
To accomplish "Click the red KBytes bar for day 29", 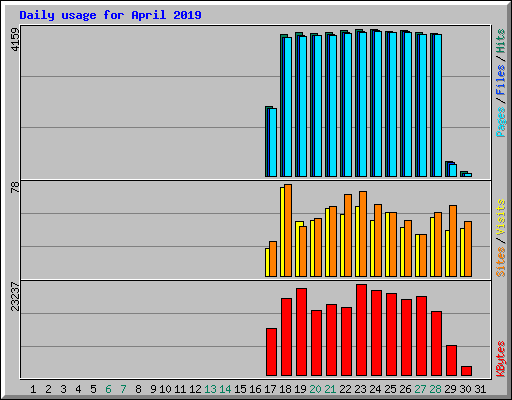I will (x=451, y=361).
